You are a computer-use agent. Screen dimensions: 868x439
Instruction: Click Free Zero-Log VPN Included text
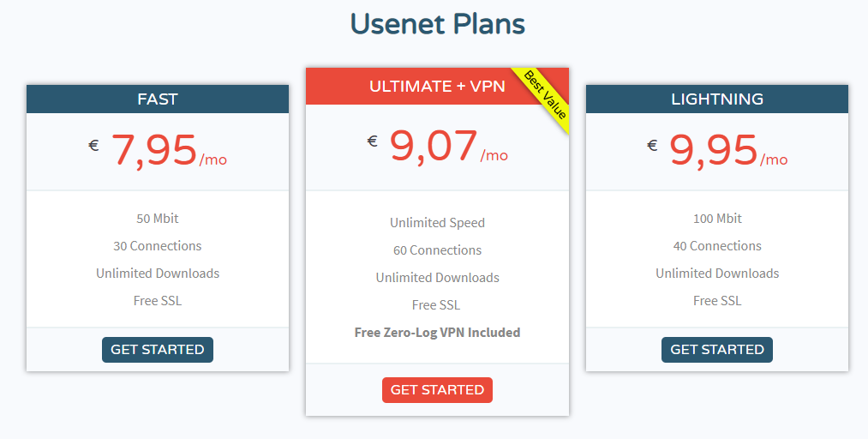click(x=437, y=333)
